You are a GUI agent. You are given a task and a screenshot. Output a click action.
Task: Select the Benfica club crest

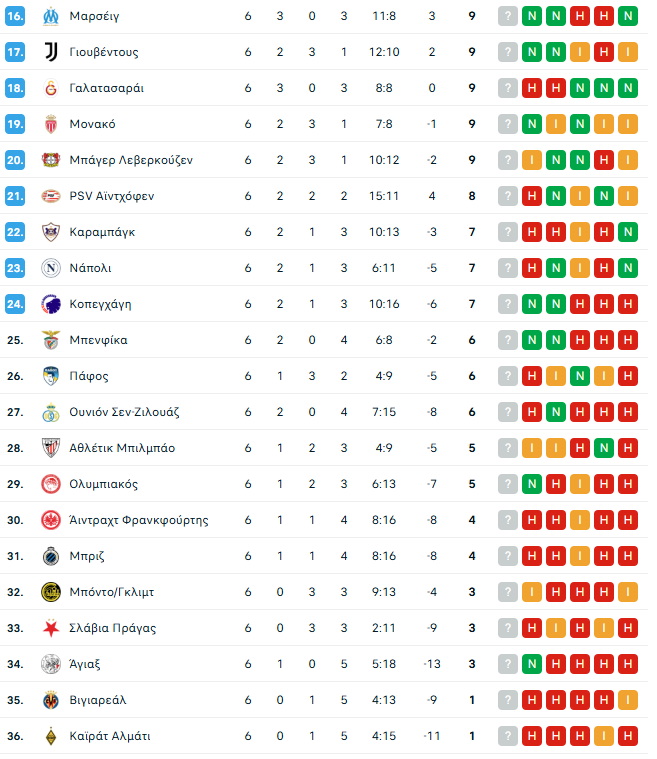pos(50,340)
